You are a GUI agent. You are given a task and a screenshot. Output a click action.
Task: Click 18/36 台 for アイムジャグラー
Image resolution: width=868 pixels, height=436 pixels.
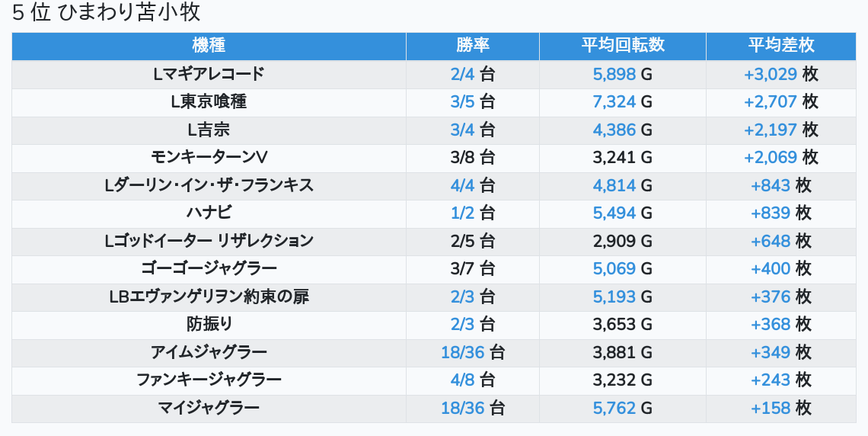coord(473,352)
